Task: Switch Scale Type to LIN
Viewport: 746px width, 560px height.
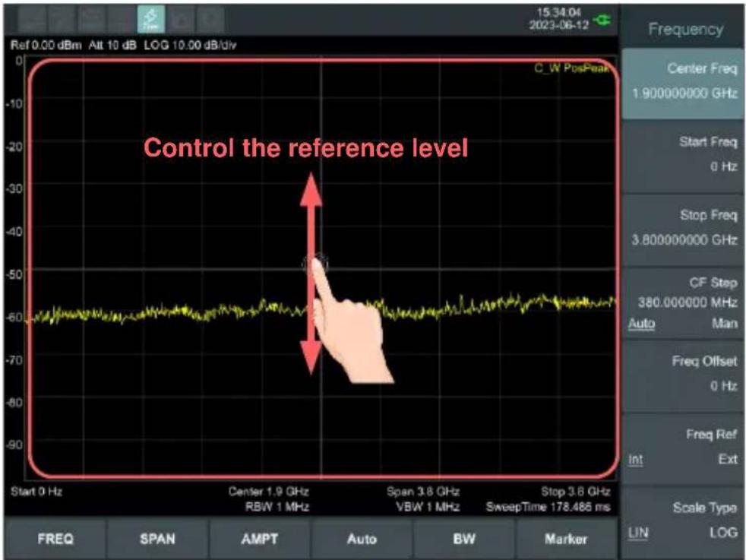Action: coord(638,533)
